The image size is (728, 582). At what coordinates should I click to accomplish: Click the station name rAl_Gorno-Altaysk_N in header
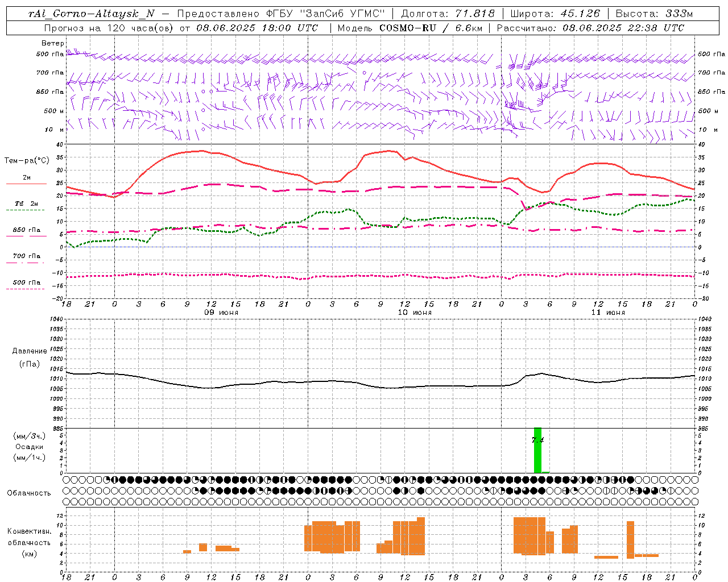coord(92,14)
